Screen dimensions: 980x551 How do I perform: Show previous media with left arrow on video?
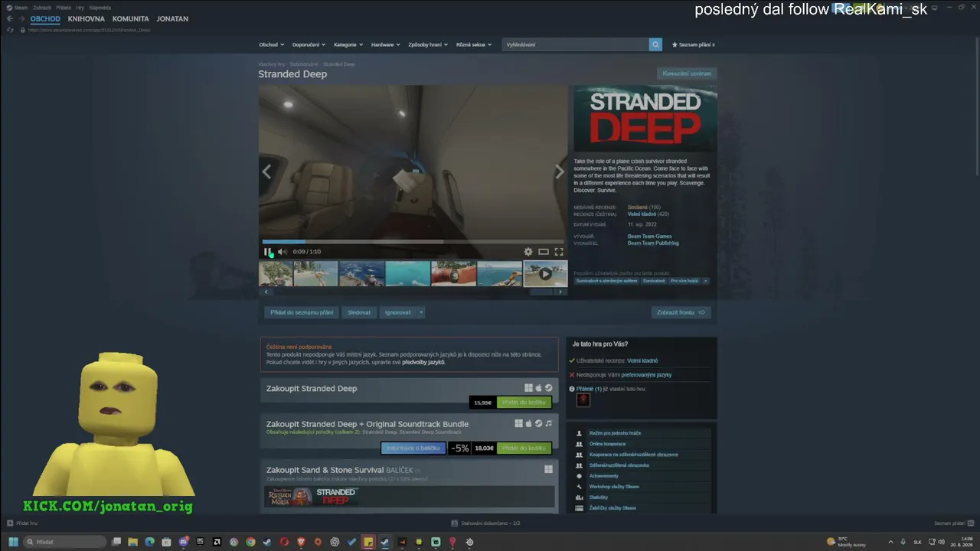coord(266,171)
